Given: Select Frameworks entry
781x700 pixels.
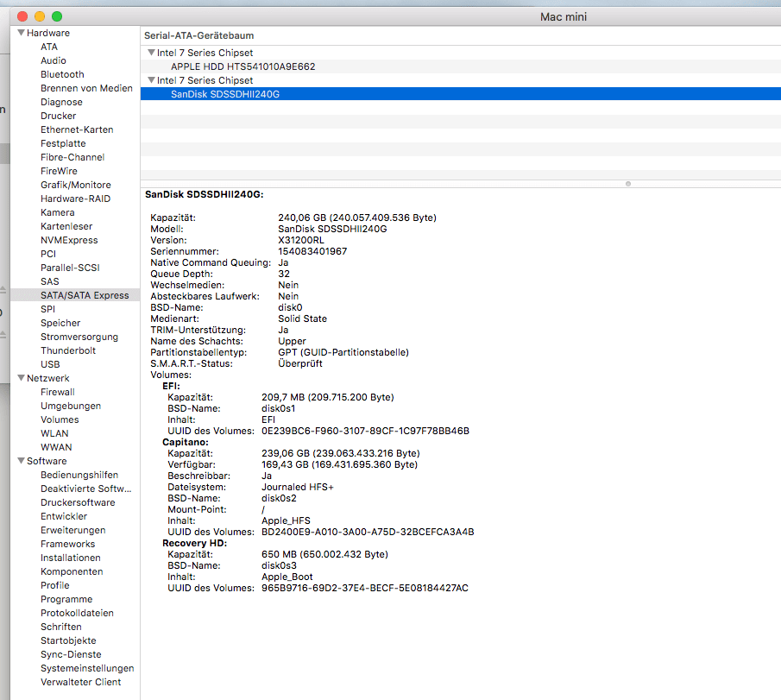Looking at the screenshot, I should (67, 544).
